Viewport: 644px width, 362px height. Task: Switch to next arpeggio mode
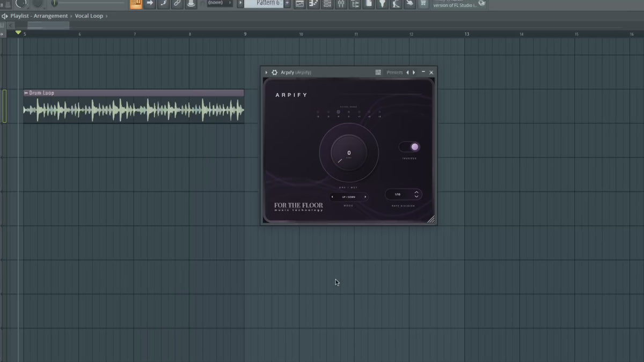pos(365,197)
